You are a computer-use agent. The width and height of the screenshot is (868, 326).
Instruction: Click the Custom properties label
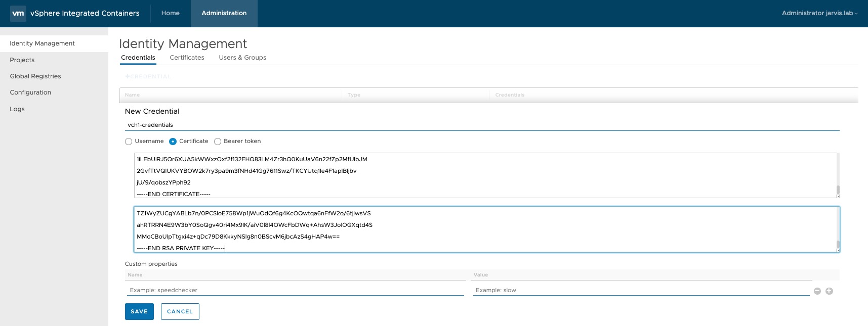click(x=151, y=264)
